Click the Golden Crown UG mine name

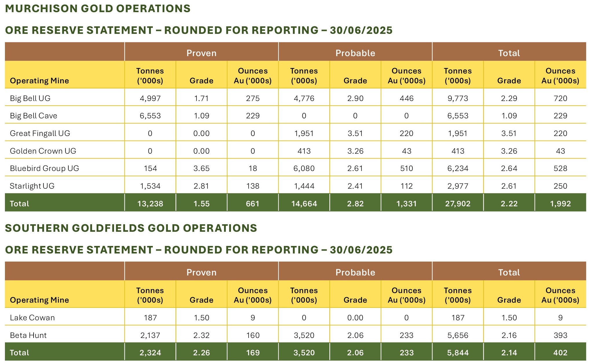pos(43,151)
